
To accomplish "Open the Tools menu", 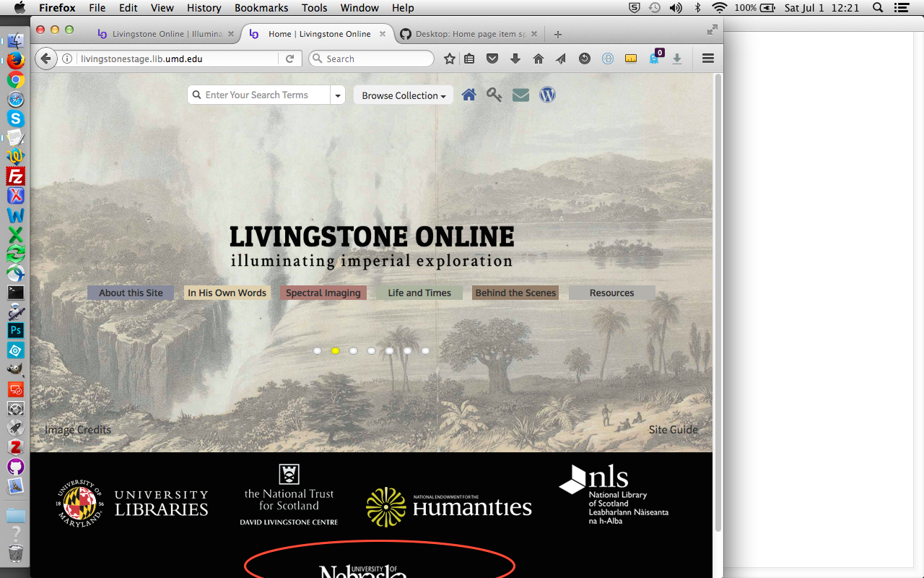I will [x=315, y=8].
